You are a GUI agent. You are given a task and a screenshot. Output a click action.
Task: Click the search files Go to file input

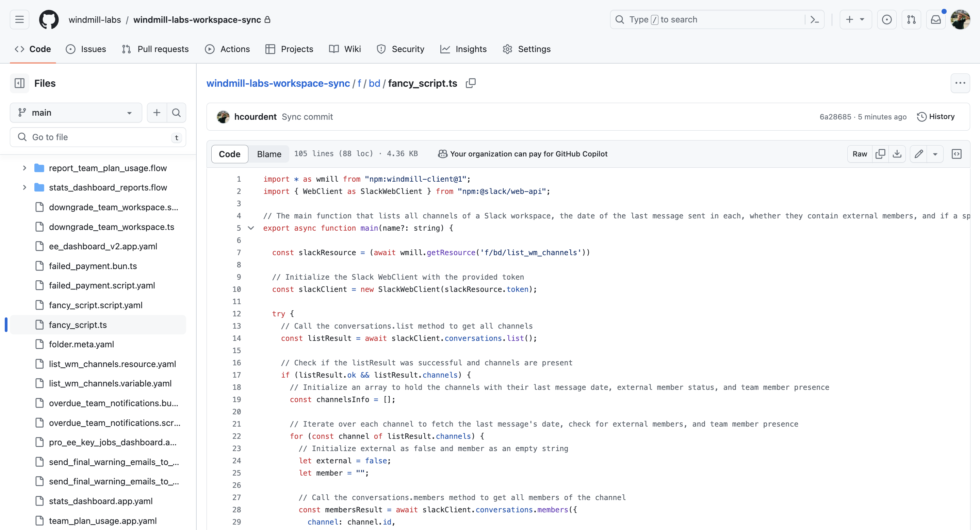tap(97, 137)
